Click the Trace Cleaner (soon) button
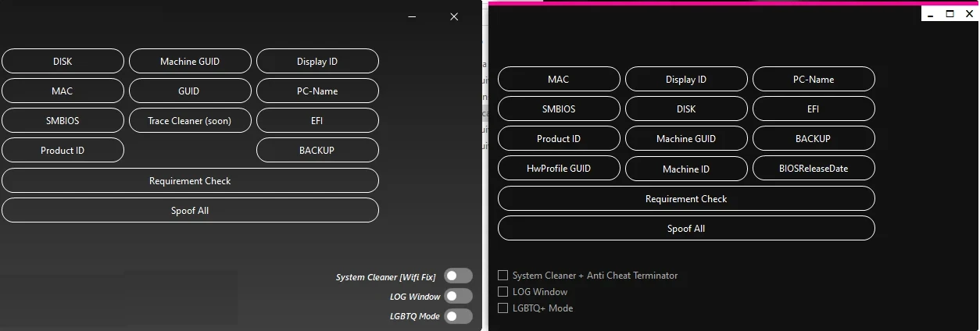The width and height of the screenshot is (980, 331). tap(190, 121)
